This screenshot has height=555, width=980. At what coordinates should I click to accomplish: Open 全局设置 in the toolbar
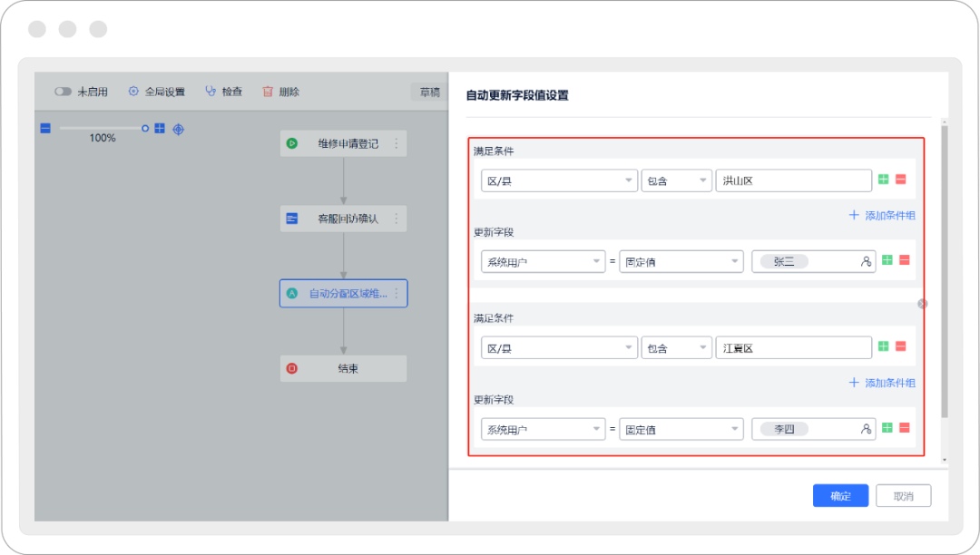[x=156, y=92]
